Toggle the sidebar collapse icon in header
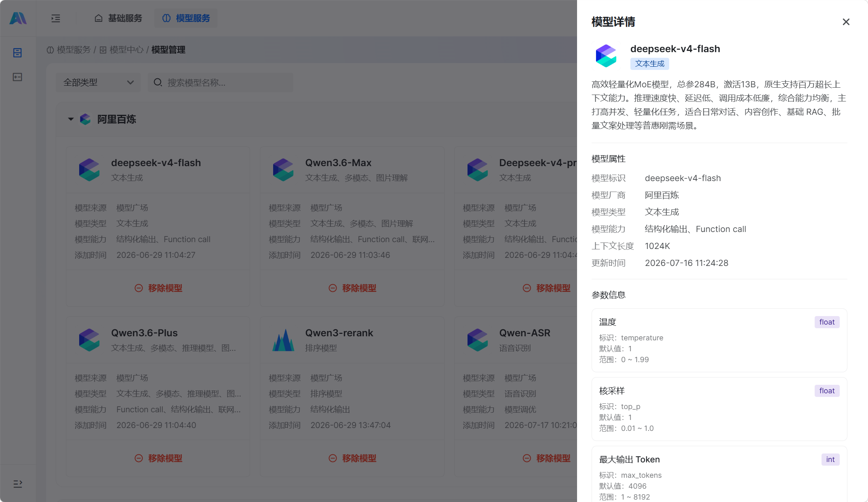868x502 pixels. point(56,18)
